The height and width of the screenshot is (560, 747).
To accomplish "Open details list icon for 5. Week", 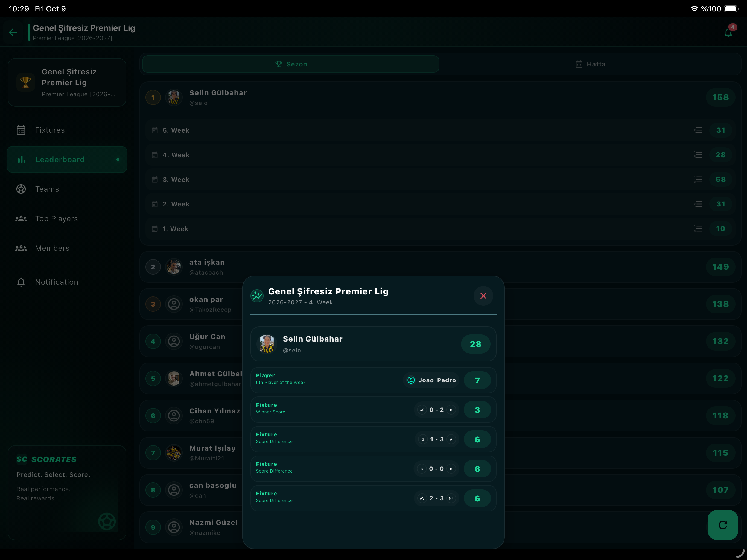I will pos(698,130).
